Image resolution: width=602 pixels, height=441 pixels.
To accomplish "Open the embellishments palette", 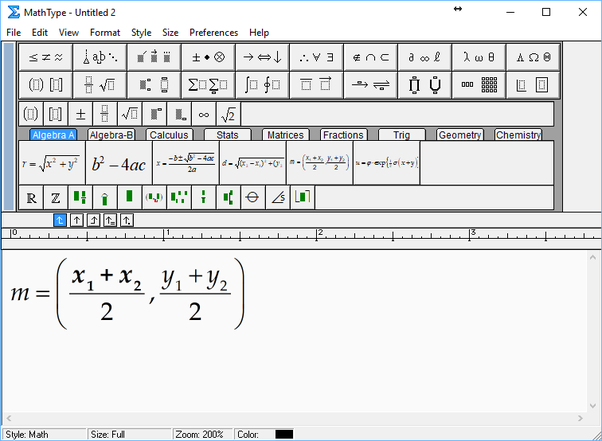I will 154,57.
